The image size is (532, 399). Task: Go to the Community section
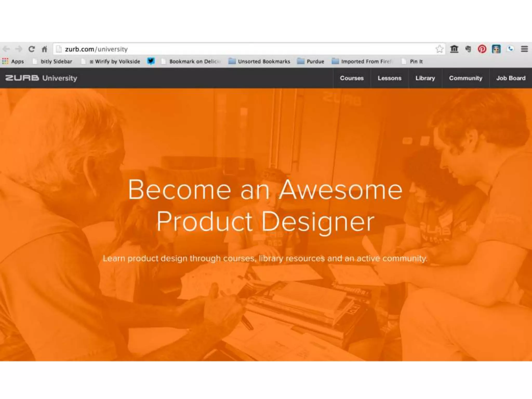466,78
